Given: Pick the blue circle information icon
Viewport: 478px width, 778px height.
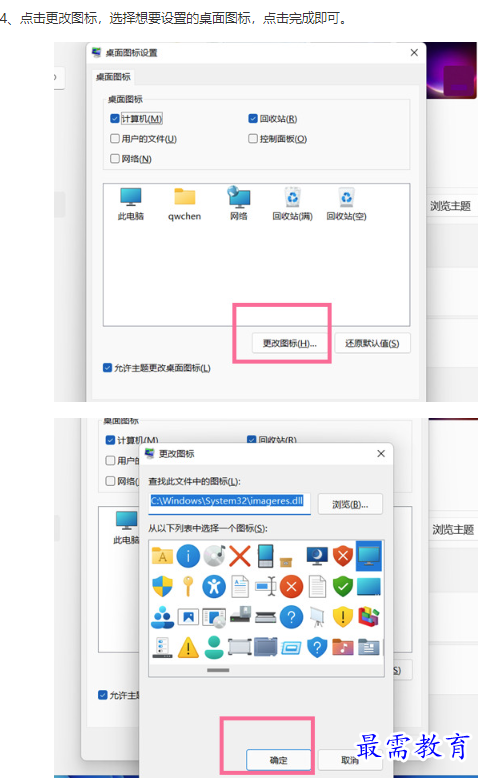Looking at the screenshot, I should pos(188,556).
